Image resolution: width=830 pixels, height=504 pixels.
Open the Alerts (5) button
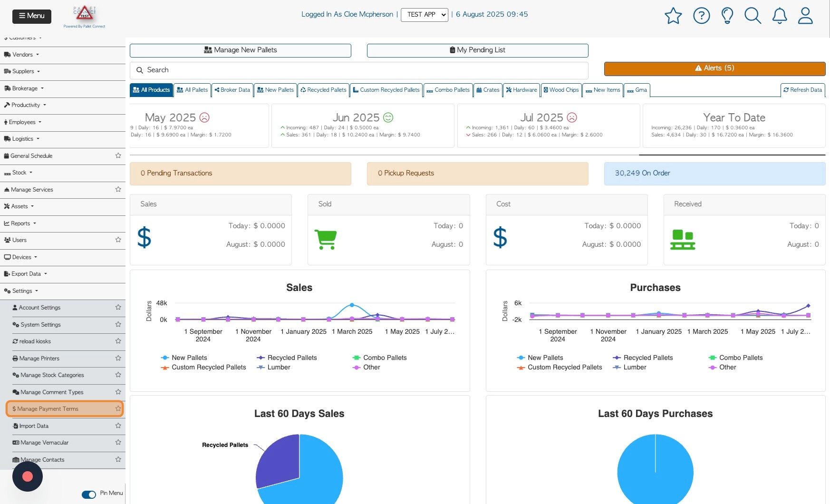[x=714, y=68]
